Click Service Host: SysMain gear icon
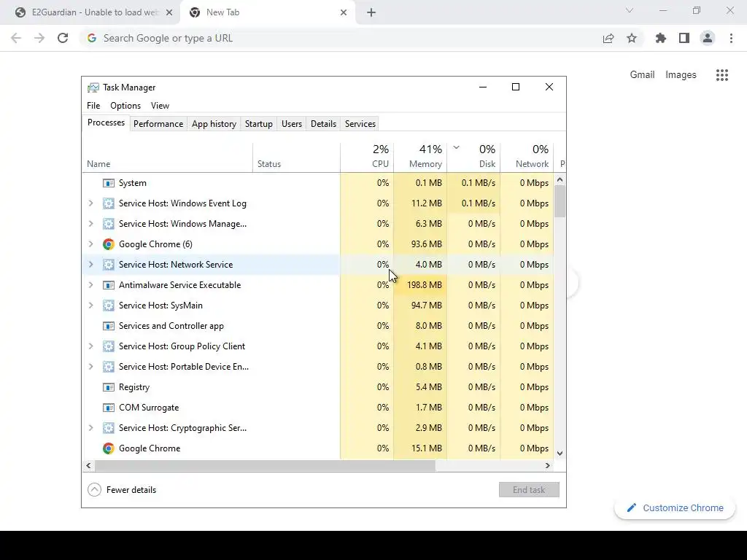 pos(109,306)
